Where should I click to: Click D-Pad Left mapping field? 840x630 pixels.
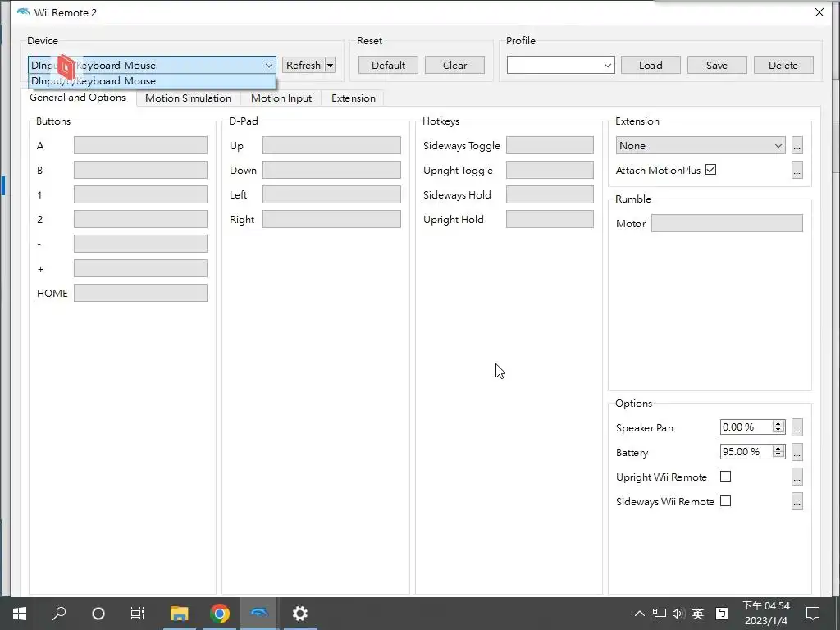pyautogui.click(x=331, y=194)
